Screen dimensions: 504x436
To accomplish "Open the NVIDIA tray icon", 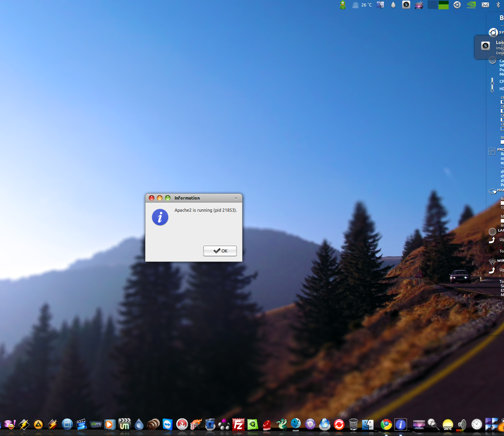I will 471,5.
